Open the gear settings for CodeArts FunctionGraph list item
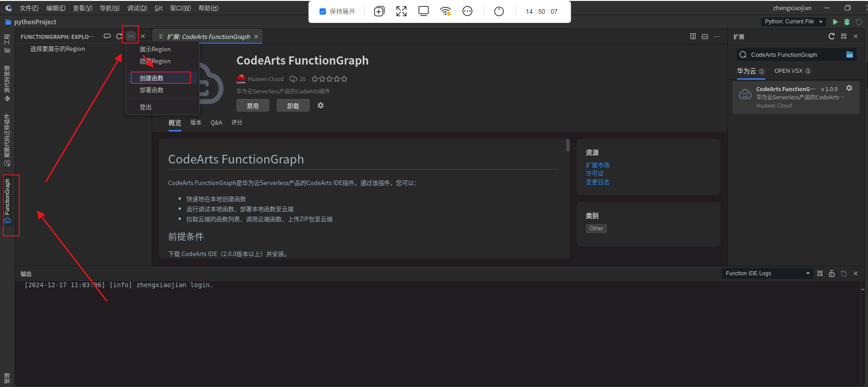 pos(849,88)
